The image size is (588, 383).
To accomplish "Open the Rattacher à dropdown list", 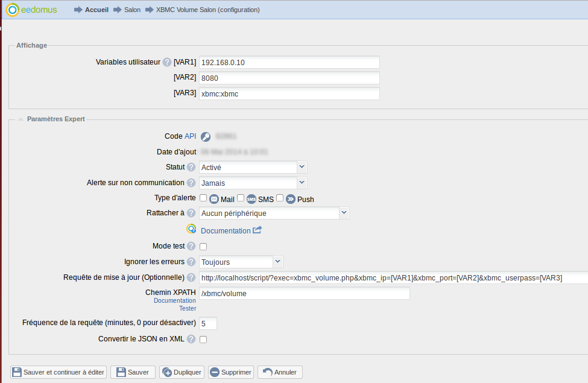I will [344, 212].
